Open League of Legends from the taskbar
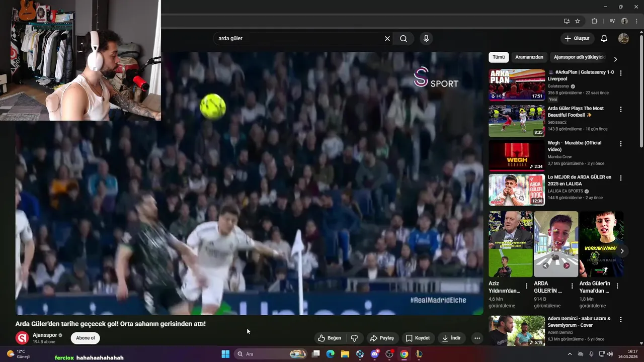This screenshot has height=362, width=644. [x=419, y=354]
